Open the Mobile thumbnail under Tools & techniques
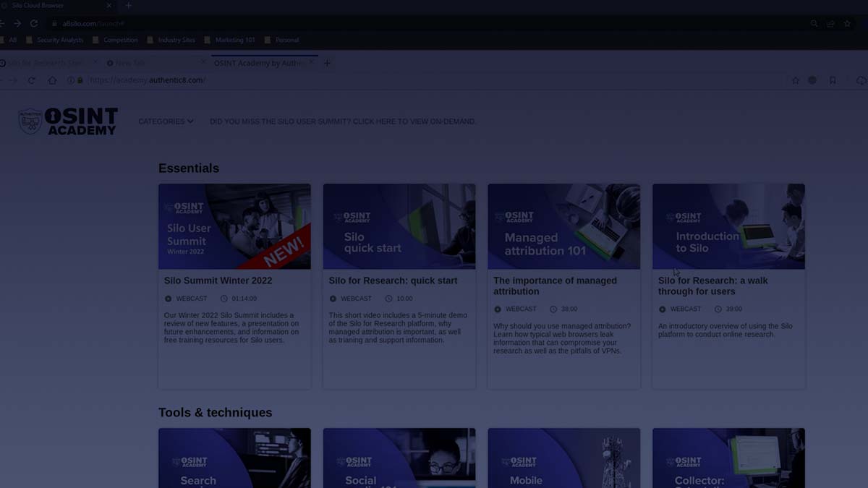 564,458
